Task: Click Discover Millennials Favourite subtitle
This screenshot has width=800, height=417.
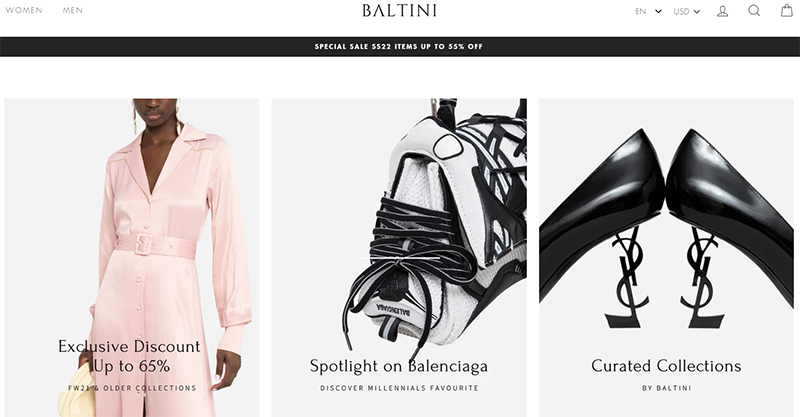Action: [x=399, y=388]
